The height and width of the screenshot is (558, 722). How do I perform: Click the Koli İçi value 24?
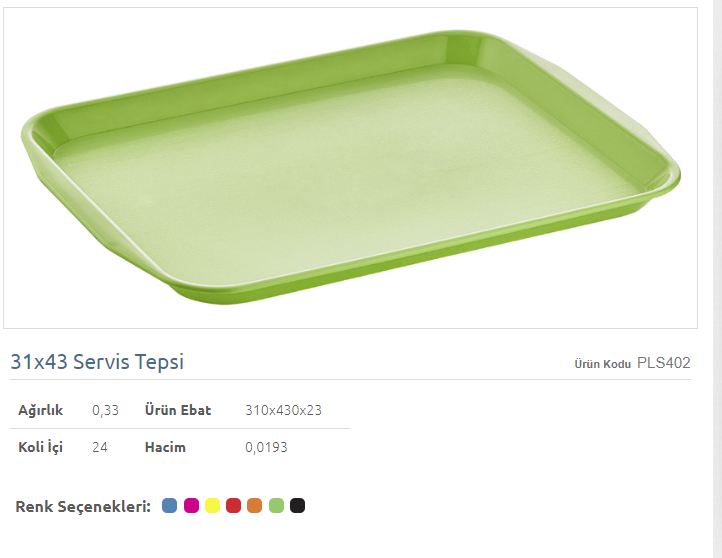tap(99, 447)
